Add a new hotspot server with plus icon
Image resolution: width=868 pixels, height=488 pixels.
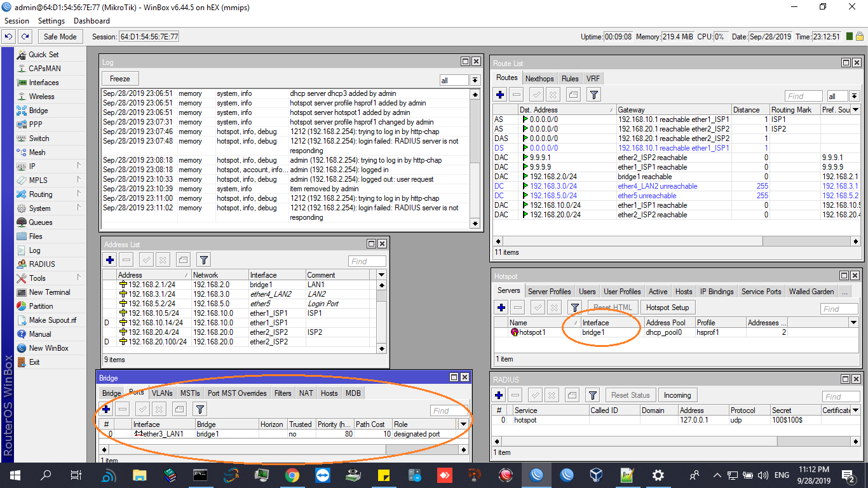coord(501,308)
